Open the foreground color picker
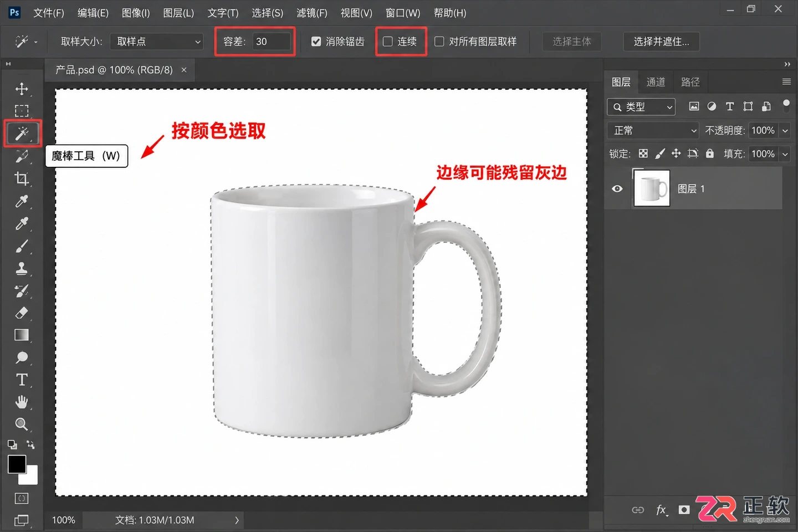Viewport: 798px width, 532px height. (17, 464)
